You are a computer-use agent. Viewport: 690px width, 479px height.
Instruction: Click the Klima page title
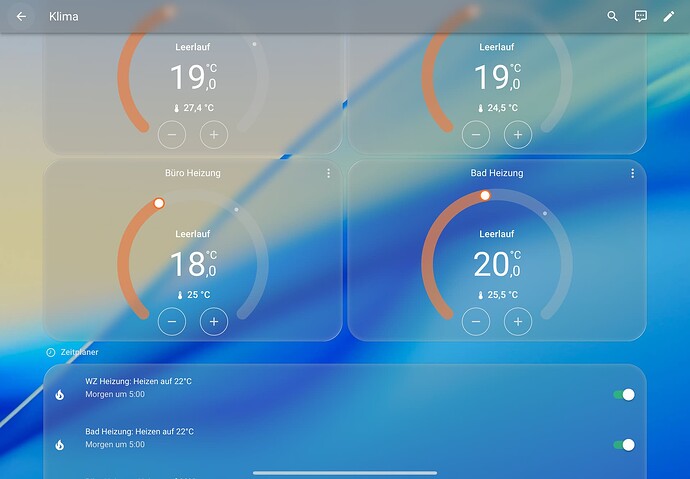coord(64,17)
